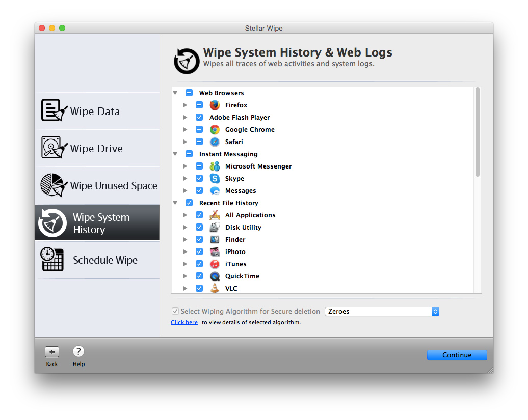Uncheck the Finder checkbox

[199, 239]
